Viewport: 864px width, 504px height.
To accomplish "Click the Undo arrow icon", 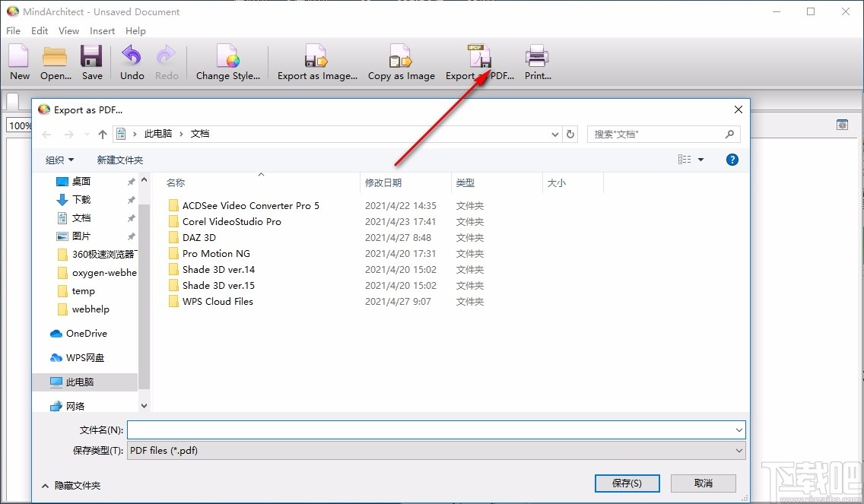I will click(132, 56).
